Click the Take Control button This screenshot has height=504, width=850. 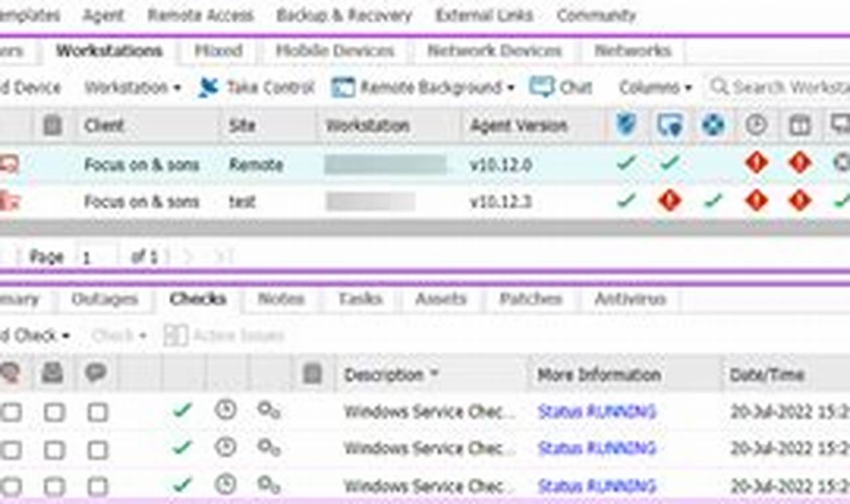(256, 88)
